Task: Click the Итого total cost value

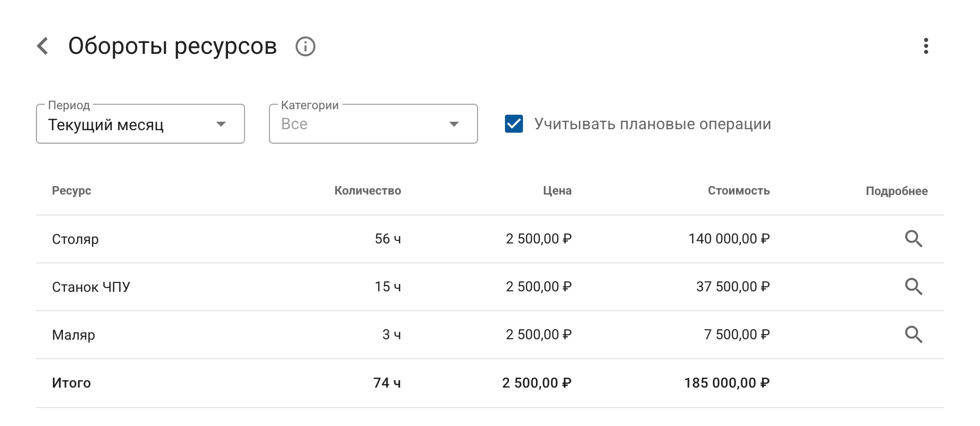Action: coord(727,383)
